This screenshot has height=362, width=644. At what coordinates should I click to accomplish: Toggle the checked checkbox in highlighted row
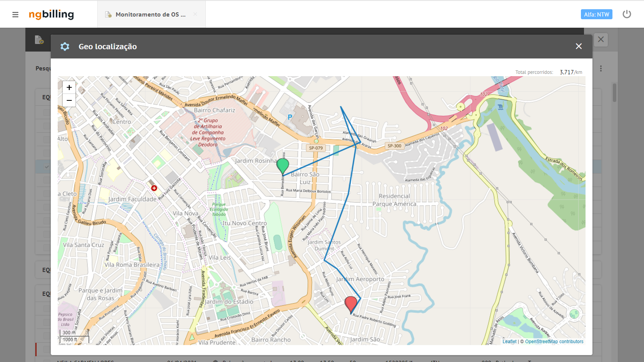point(47,167)
